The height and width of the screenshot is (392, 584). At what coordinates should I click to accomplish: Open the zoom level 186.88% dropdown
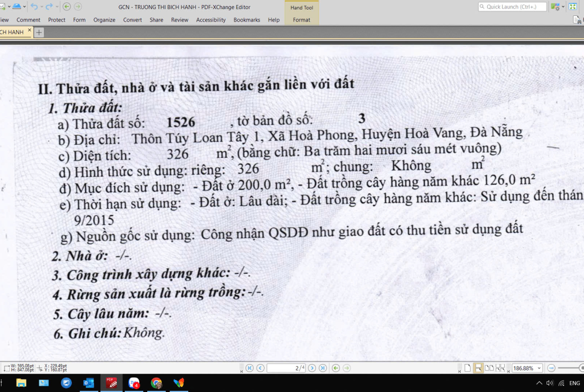pyautogui.click(x=539, y=368)
